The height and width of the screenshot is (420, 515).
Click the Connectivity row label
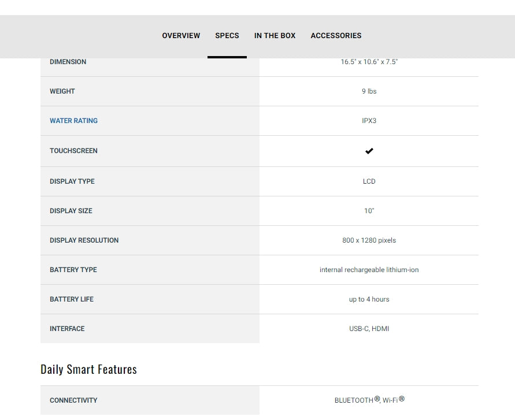coord(73,400)
